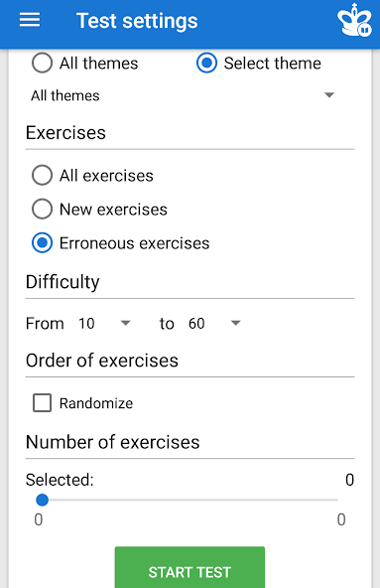
Task: Tap the theme dropdown arrow icon
Action: click(x=329, y=95)
